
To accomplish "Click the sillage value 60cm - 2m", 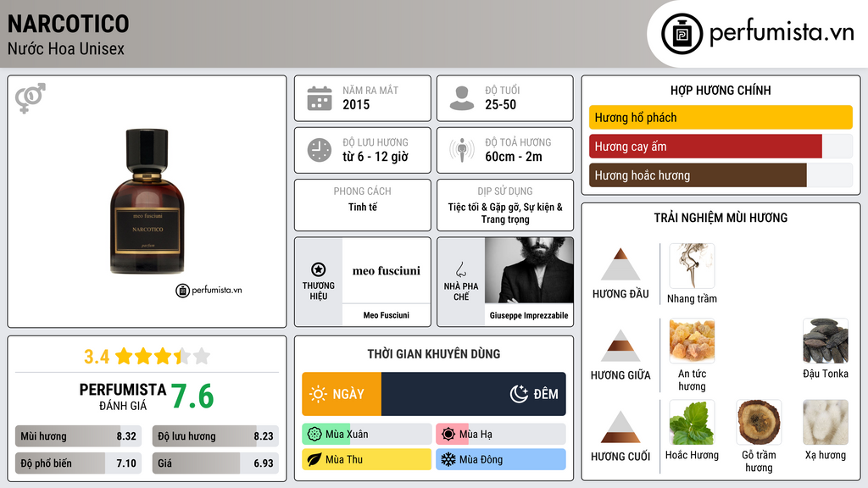I will point(514,157).
